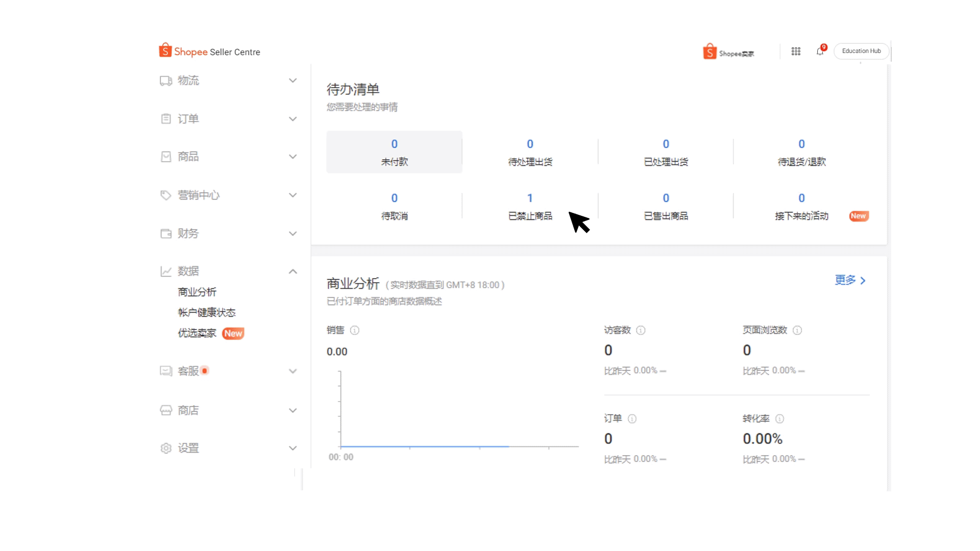Open the 客服 chat icon with red dot
Viewport: 980px width, 551px height.
click(x=165, y=371)
